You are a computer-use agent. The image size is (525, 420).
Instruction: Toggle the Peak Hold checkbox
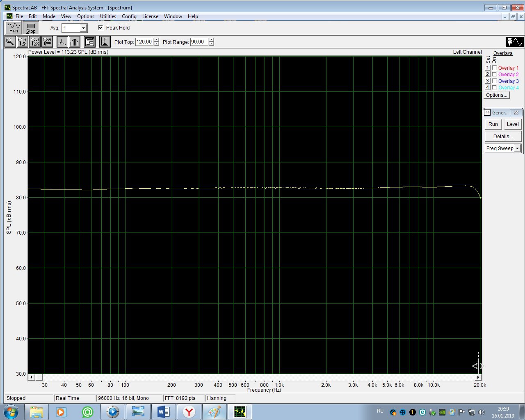pos(100,27)
